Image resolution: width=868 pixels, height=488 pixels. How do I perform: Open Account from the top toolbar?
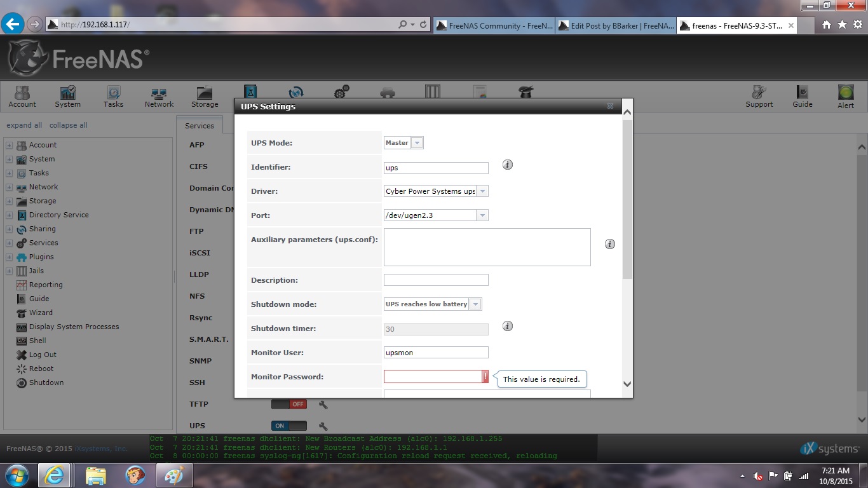point(22,97)
